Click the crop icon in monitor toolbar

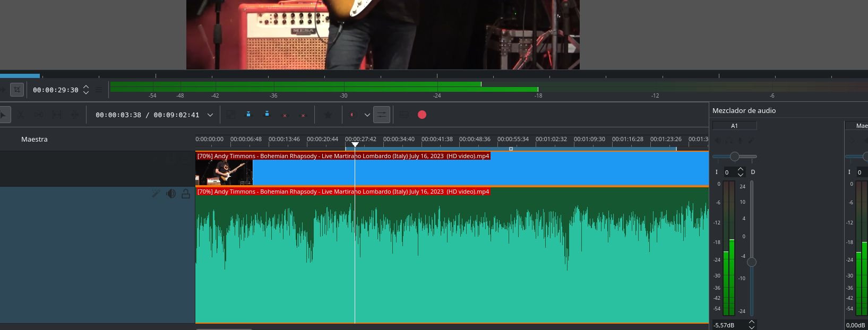click(17, 90)
